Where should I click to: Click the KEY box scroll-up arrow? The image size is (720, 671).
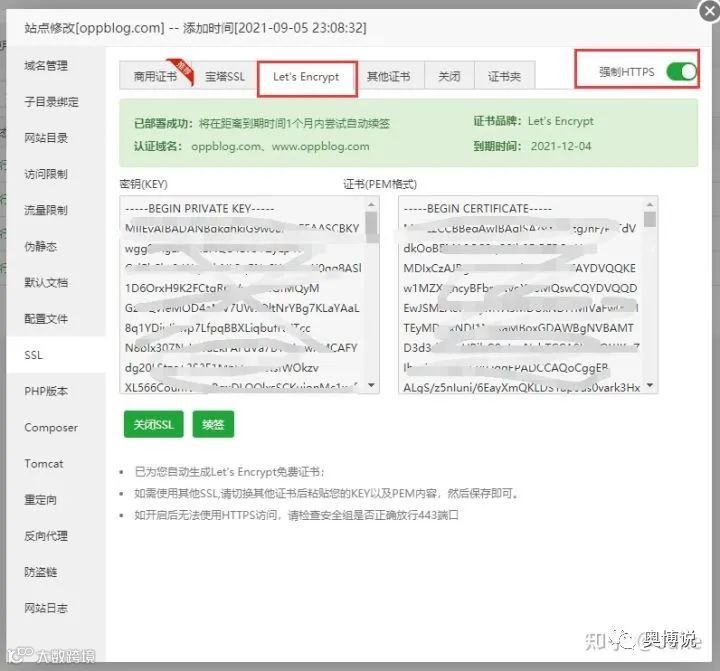click(371, 204)
